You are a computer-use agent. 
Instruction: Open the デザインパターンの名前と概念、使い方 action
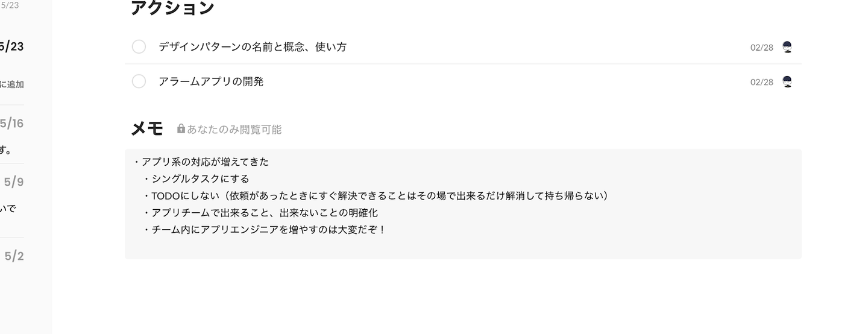coord(253,47)
